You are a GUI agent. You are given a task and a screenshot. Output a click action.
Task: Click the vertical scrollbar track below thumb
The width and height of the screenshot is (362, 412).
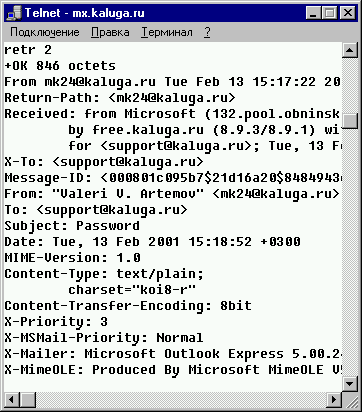pos(349,252)
